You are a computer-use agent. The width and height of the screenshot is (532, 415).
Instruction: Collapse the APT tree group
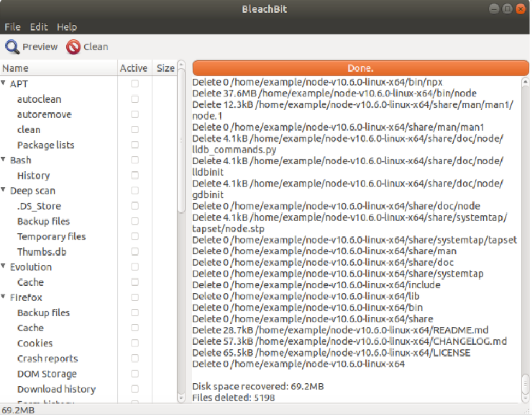(4, 84)
